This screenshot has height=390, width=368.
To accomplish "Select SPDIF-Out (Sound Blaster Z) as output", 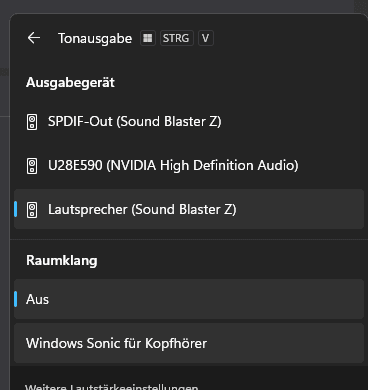I will coord(189,121).
